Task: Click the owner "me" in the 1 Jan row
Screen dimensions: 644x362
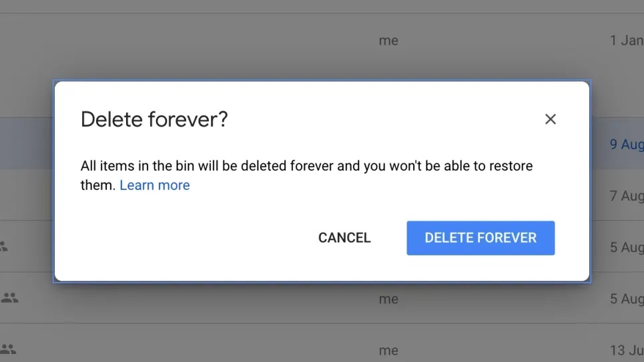Action: [x=388, y=41]
